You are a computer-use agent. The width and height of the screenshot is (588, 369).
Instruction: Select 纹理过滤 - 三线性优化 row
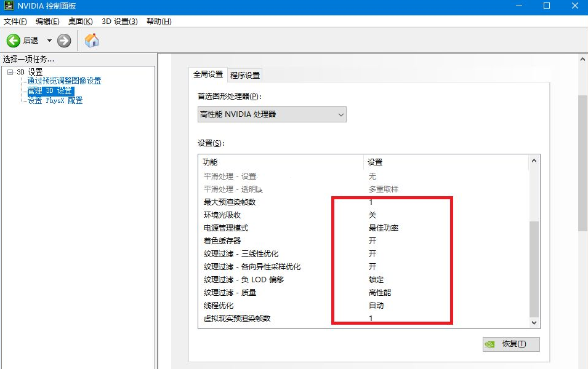pos(363,253)
